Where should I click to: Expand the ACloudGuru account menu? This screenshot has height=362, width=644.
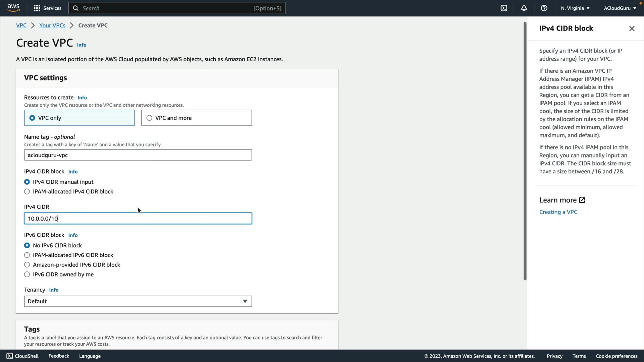[x=620, y=8]
